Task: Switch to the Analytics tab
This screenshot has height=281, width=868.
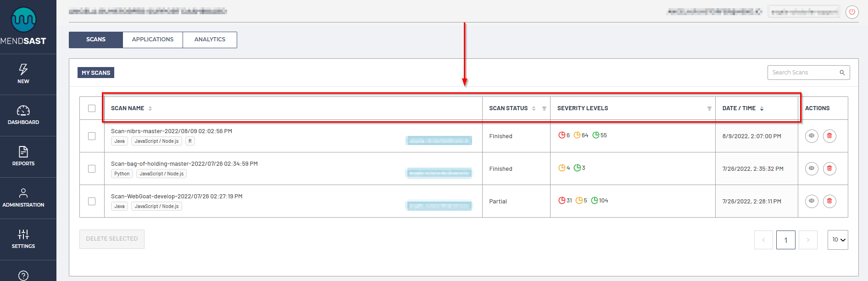Action: pos(210,39)
